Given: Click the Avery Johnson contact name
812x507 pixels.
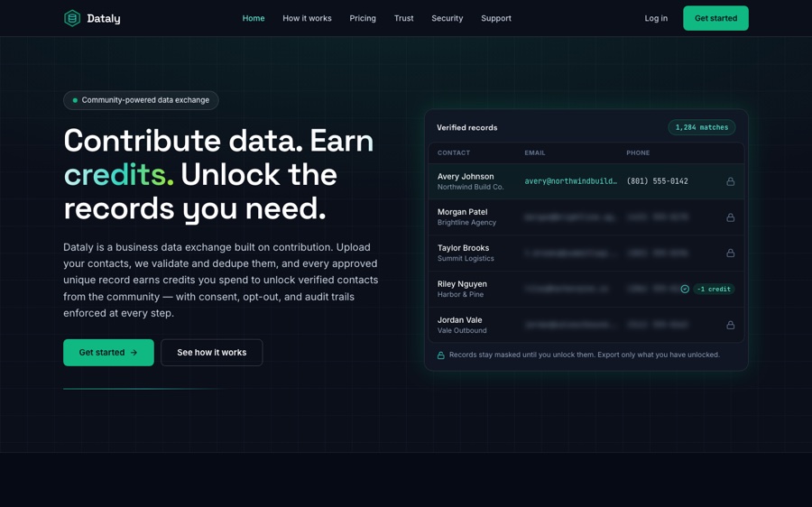Looking at the screenshot, I should click(x=466, y=177).
